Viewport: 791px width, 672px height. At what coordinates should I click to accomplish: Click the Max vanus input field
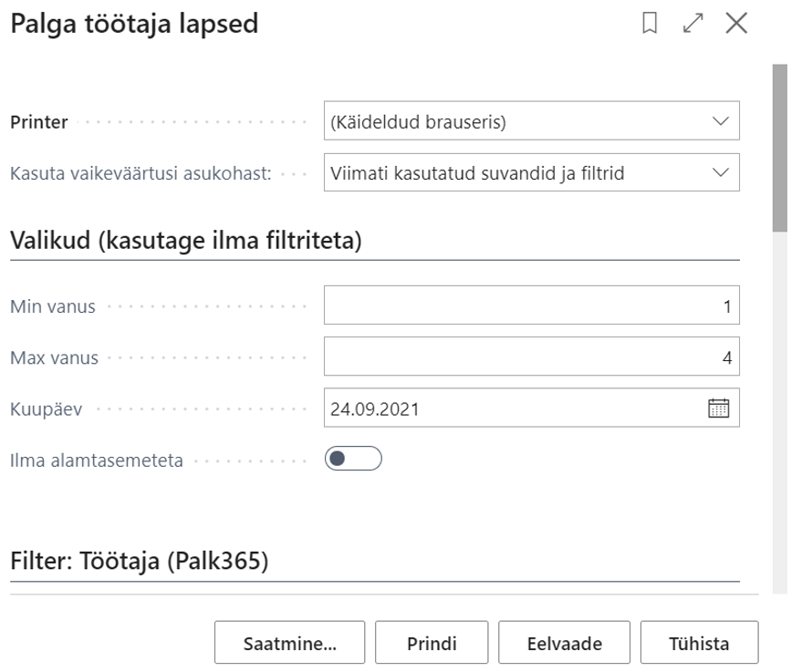point(532,357)
